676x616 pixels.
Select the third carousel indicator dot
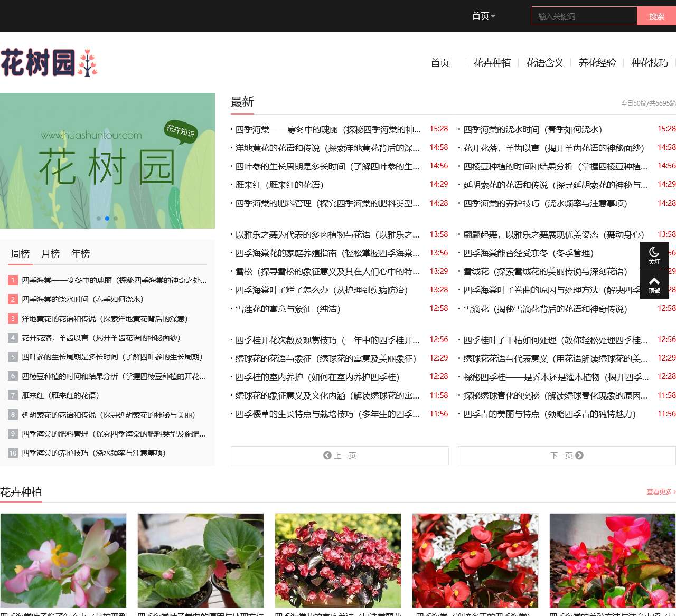tap(116, 219)
